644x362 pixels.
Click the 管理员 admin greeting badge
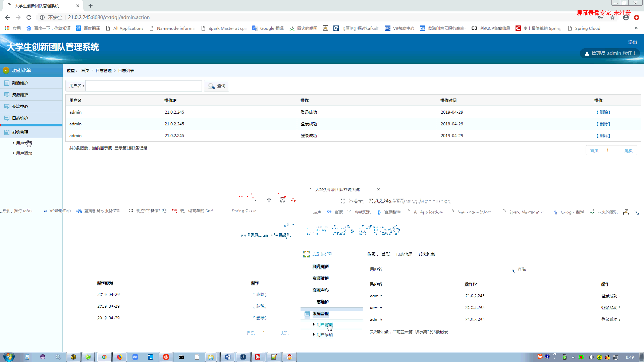(x=610, y=53)
